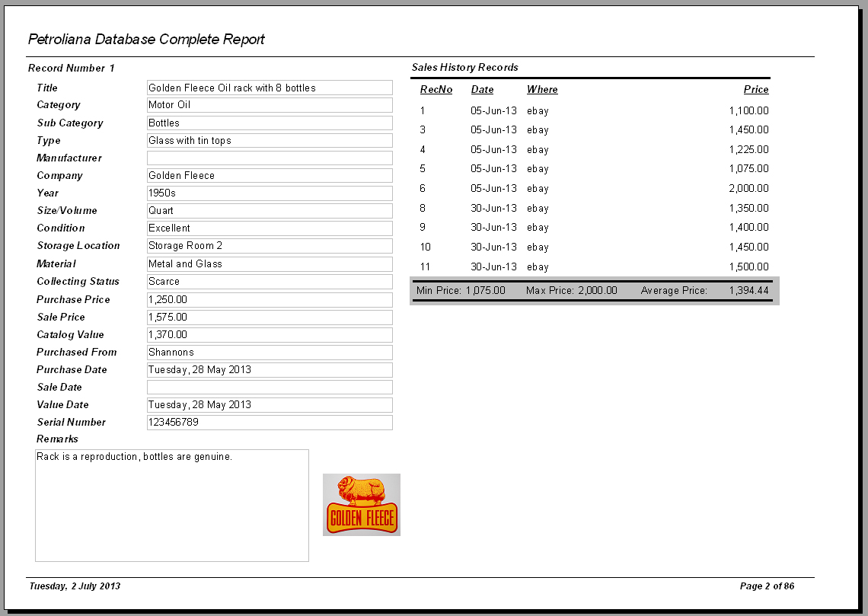Image resolution: width=868 pixels, height=616 pixels.
Task: Click the RecNo value 4 in sales history
Action: tap(423, 149)
